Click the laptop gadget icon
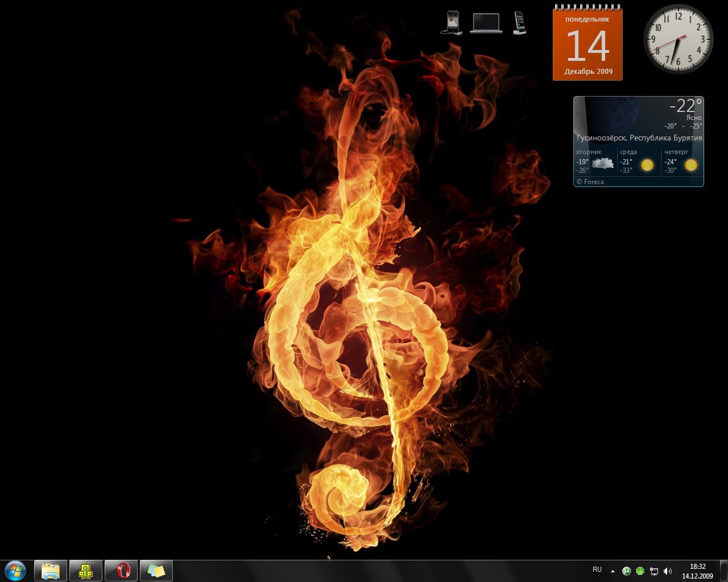The image size is (728, 582). point(486,23)
